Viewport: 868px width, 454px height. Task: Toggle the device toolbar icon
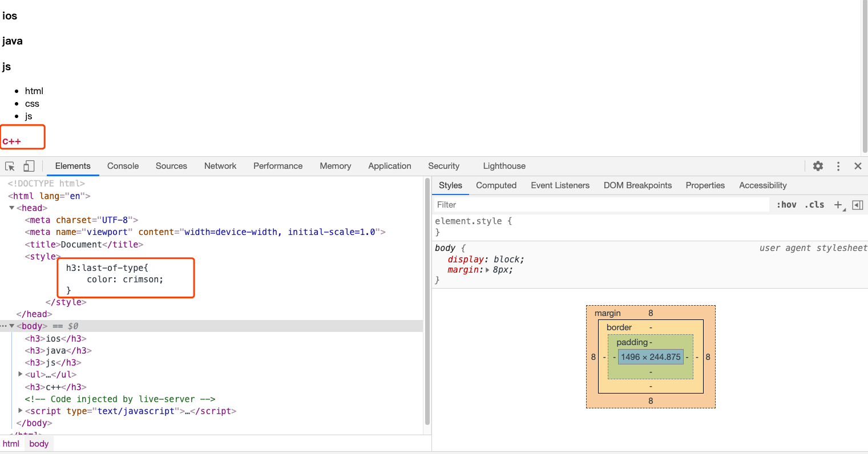pyautogui.click(x=29, y=166)
